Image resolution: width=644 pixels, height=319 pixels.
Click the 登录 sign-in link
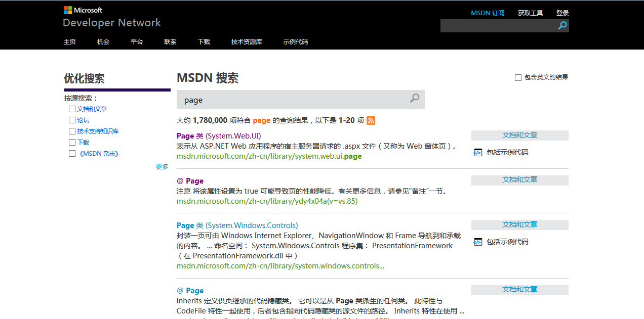pos(562,13)
